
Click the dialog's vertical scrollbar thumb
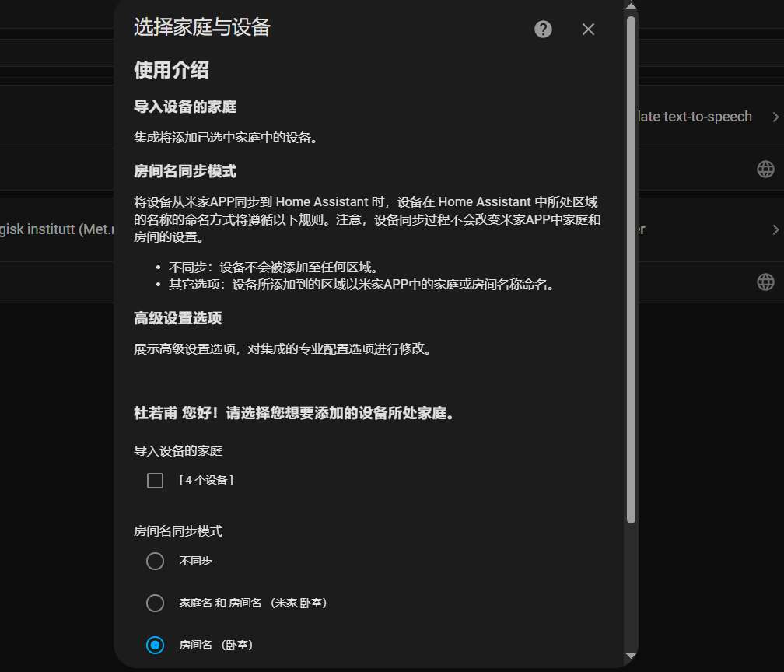(x=632, y=264)
